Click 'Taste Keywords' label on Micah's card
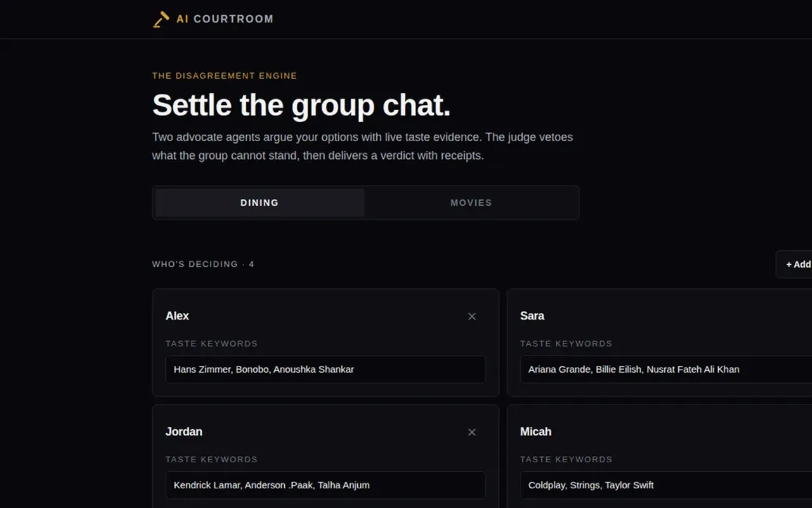 (x=566, y=459)
